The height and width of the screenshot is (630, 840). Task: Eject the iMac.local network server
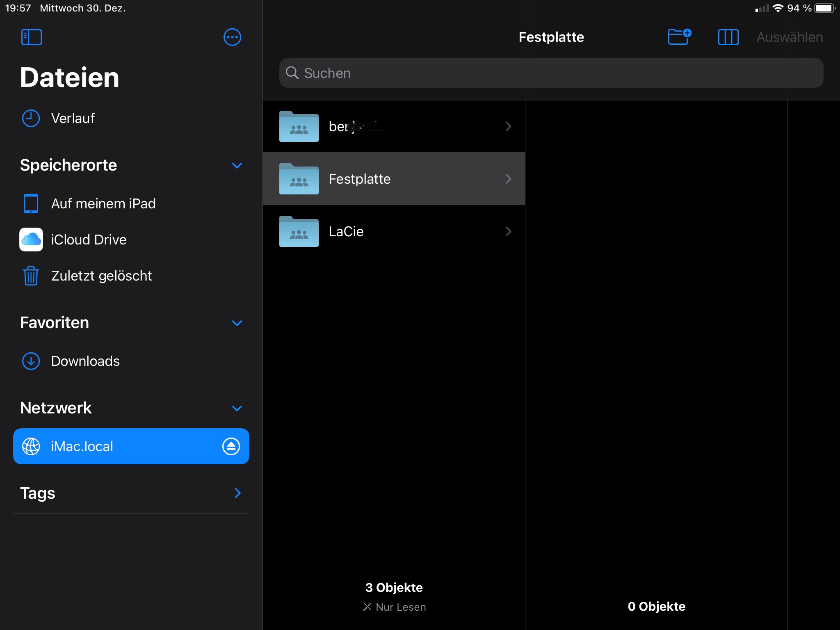click(x=231, y=446)
